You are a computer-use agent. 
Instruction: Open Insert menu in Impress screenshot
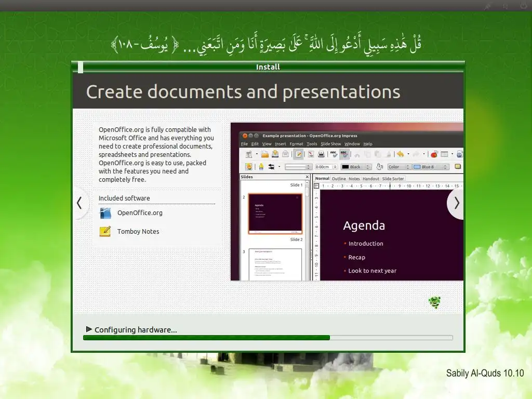(x=280, y=144)
